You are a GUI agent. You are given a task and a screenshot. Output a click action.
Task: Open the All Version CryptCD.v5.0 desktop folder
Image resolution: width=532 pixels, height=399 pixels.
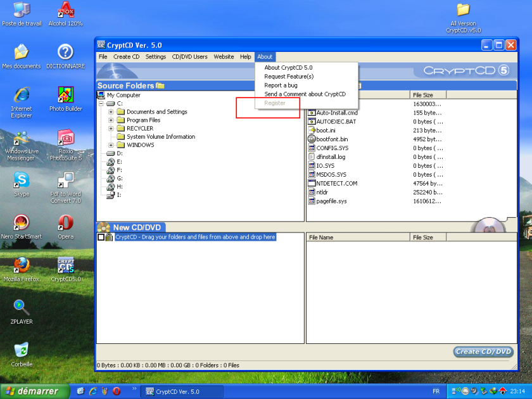click(463, 18)
